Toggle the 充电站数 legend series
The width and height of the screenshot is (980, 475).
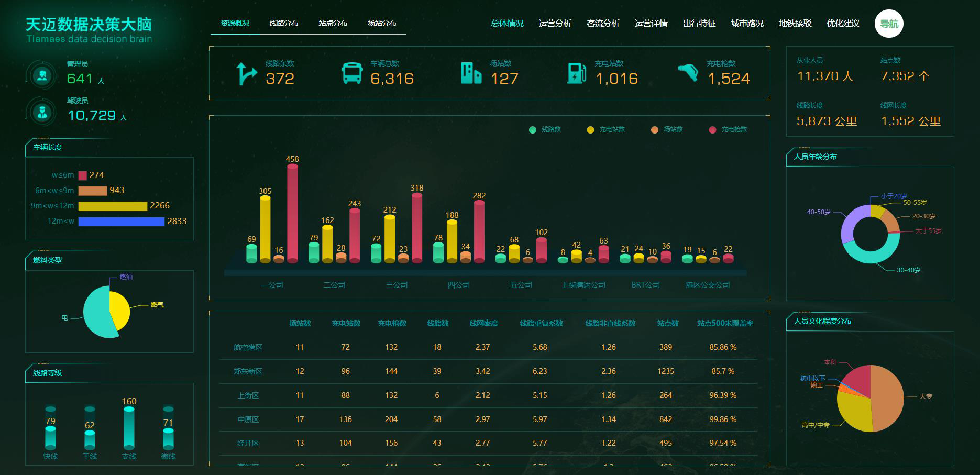606,129
